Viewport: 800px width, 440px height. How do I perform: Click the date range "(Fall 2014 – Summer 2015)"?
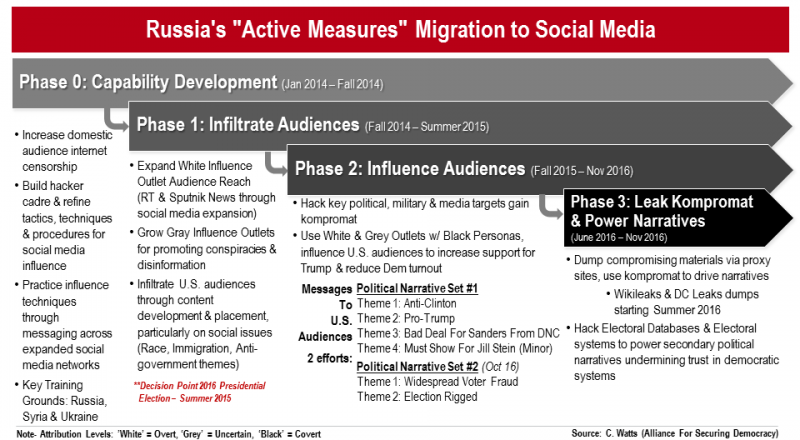coord(427,127)
